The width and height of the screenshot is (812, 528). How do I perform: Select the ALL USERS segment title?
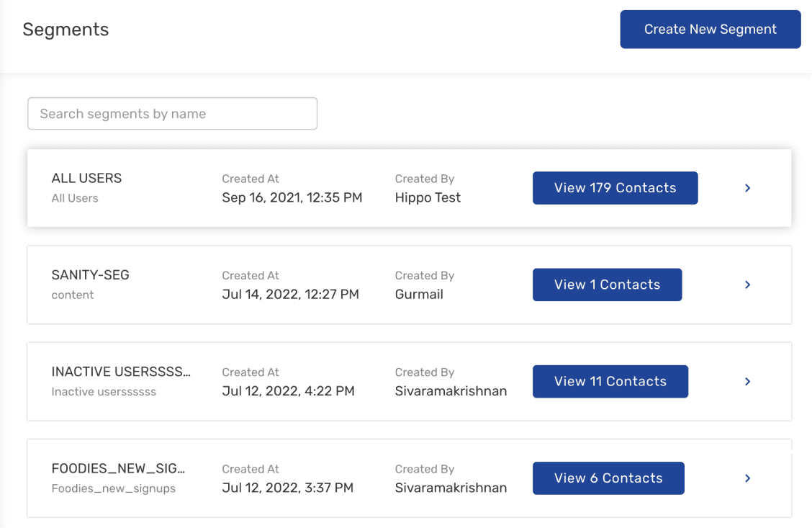pyautogui.click(x=86, y=179)
